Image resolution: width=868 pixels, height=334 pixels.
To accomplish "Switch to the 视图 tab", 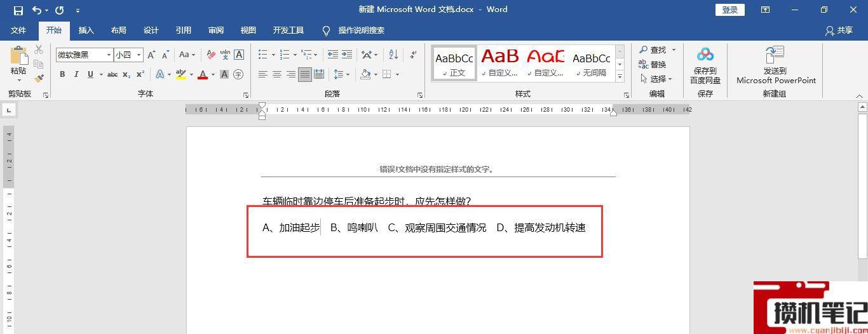I will (x=248, y=30).
